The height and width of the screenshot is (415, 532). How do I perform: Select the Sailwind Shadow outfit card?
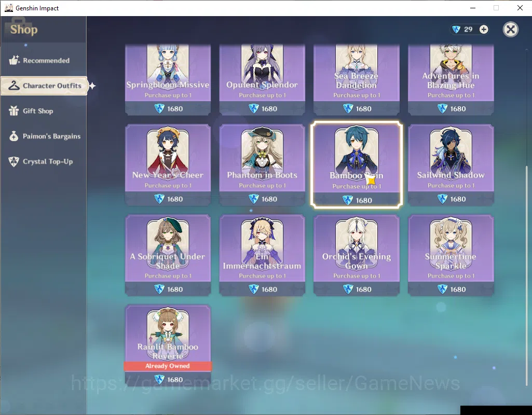(451, 165)
